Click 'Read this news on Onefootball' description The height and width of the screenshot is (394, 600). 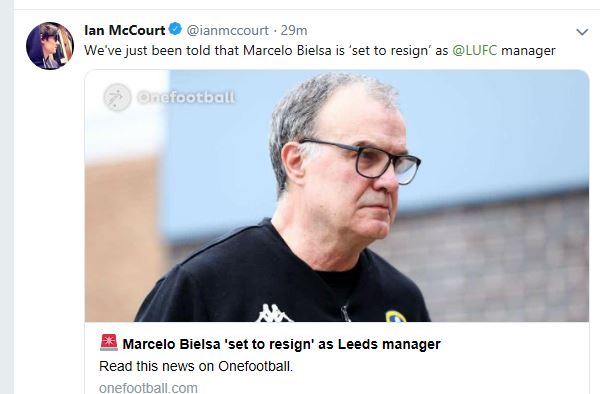click(x=196, y=366)
